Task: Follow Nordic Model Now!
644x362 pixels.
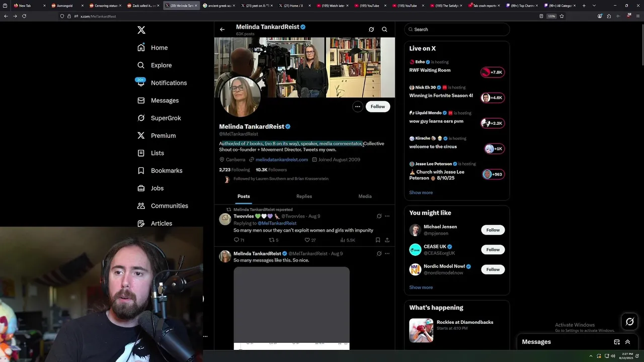Action: click(x=493, y=269)
